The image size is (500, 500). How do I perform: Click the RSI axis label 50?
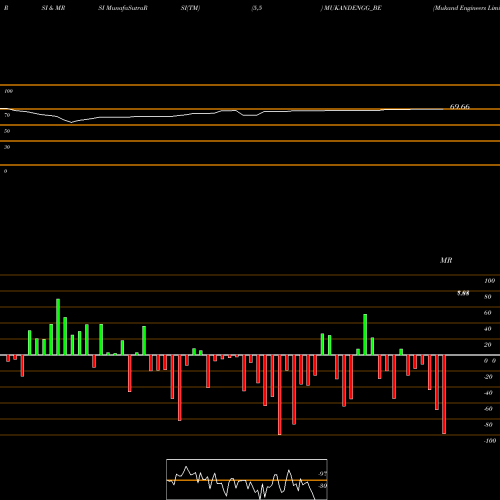(7, 131)
